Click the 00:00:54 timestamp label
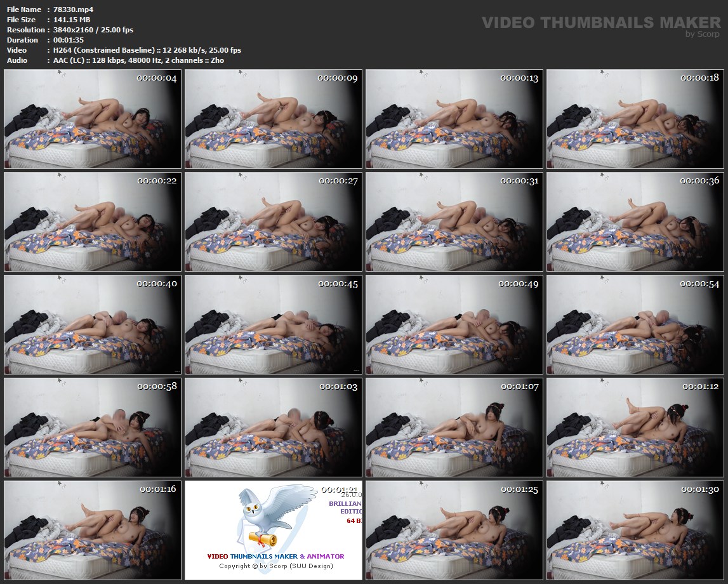This screenshot has width=728, height=584. 700,284
